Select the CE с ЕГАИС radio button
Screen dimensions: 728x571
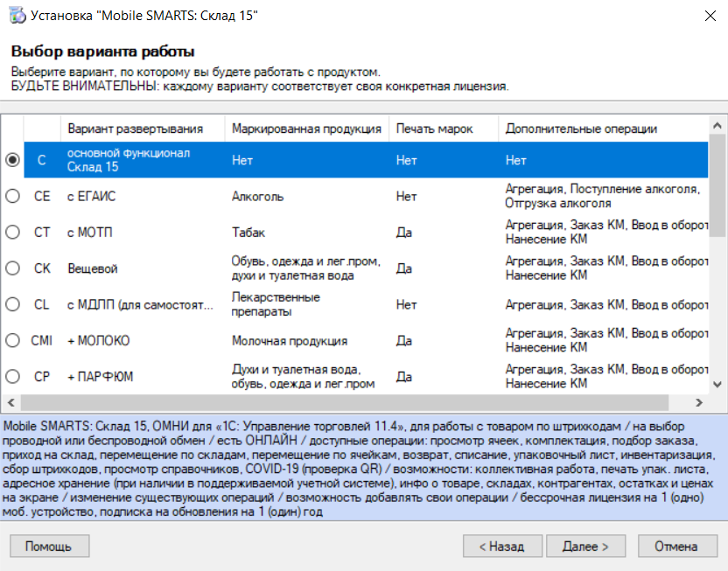pyautogui.click(x=12, y=196)
